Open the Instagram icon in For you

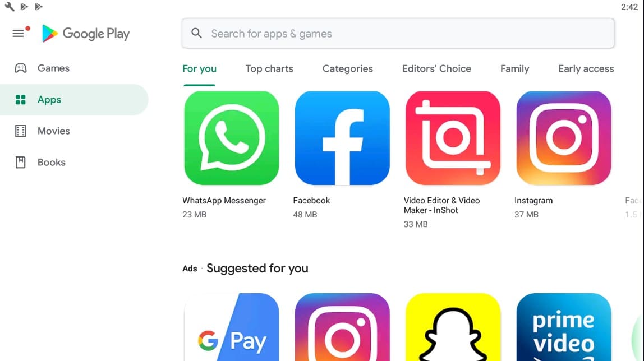point(563,138)
